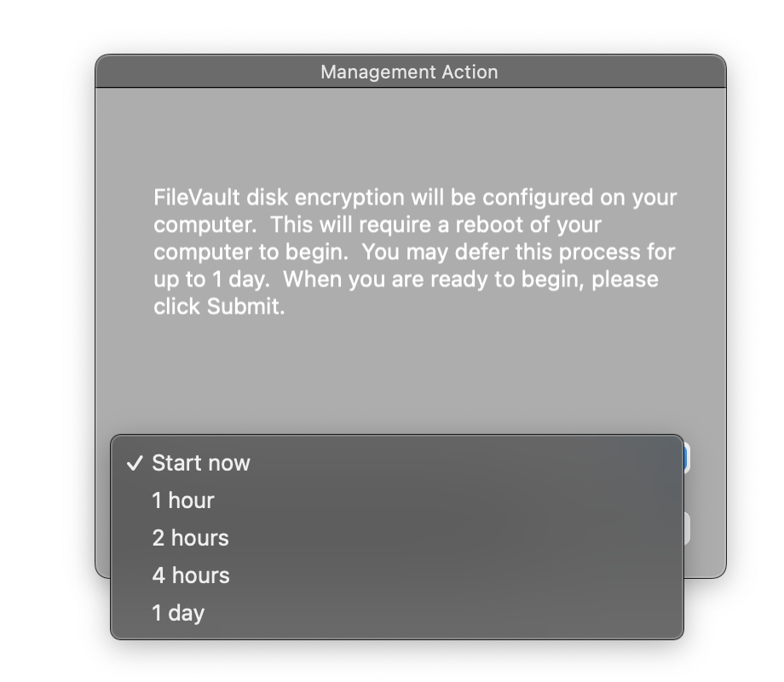The width and height of the screenshot is (784, 682).
Task: Click the partially hidden secondary button
Action: [689, 529]
